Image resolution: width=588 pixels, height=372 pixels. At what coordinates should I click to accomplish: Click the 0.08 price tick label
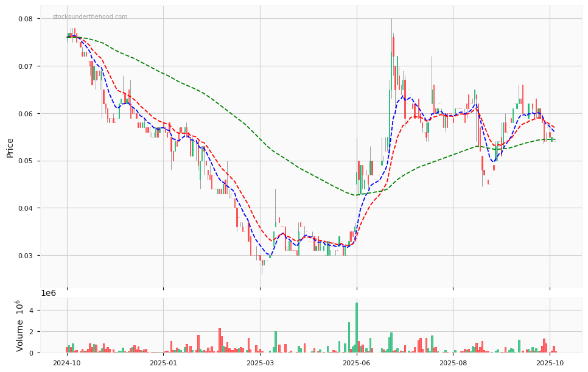[x=25, y=19]
